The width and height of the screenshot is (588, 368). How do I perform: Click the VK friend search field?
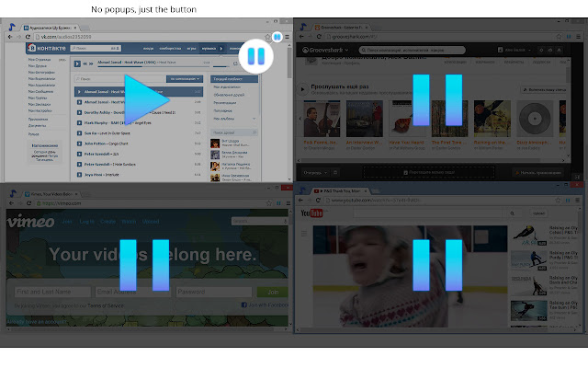234,132
